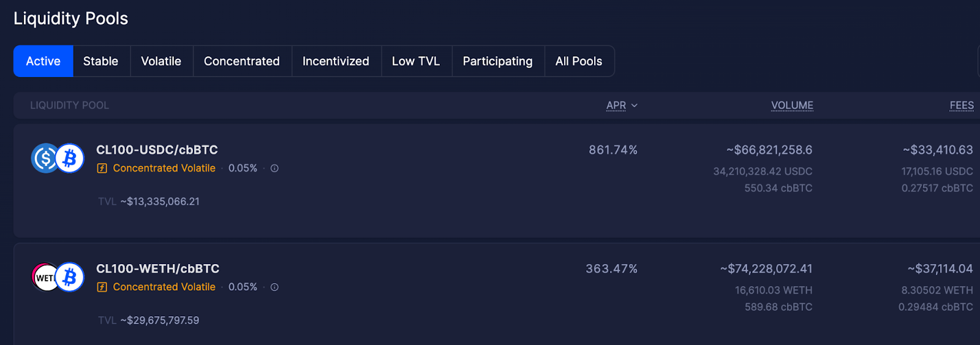Open the Concentrated filter tab
The width and height of the screenshot is (980, 345).
[x=242, y=61]
